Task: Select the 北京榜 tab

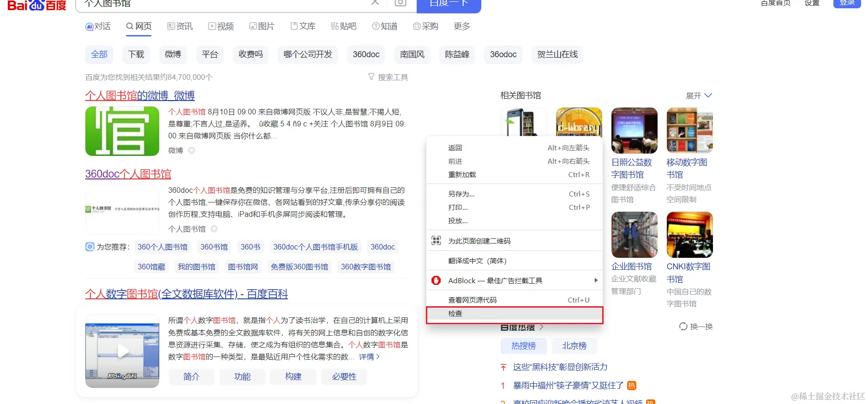Action: [574, 346]
